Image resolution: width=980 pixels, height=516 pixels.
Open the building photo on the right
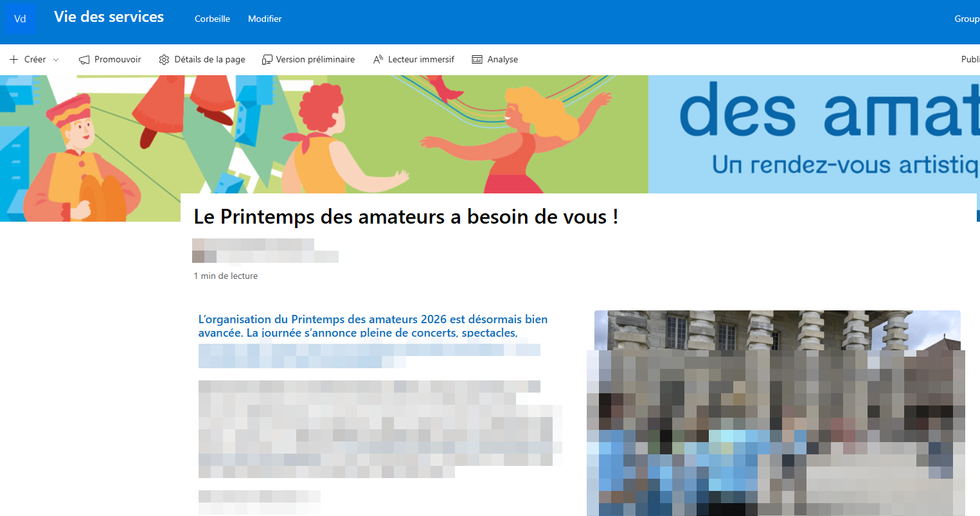click(778, 413)
